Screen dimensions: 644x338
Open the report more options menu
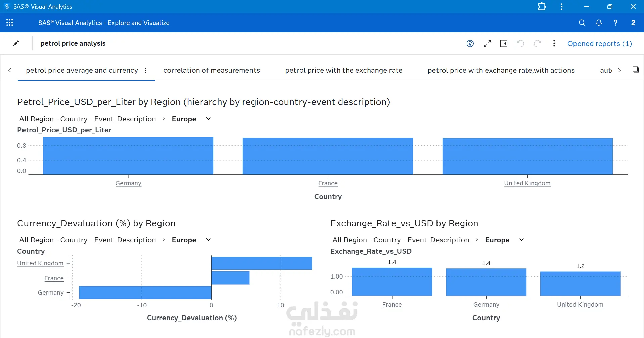[x=554, y=43]
